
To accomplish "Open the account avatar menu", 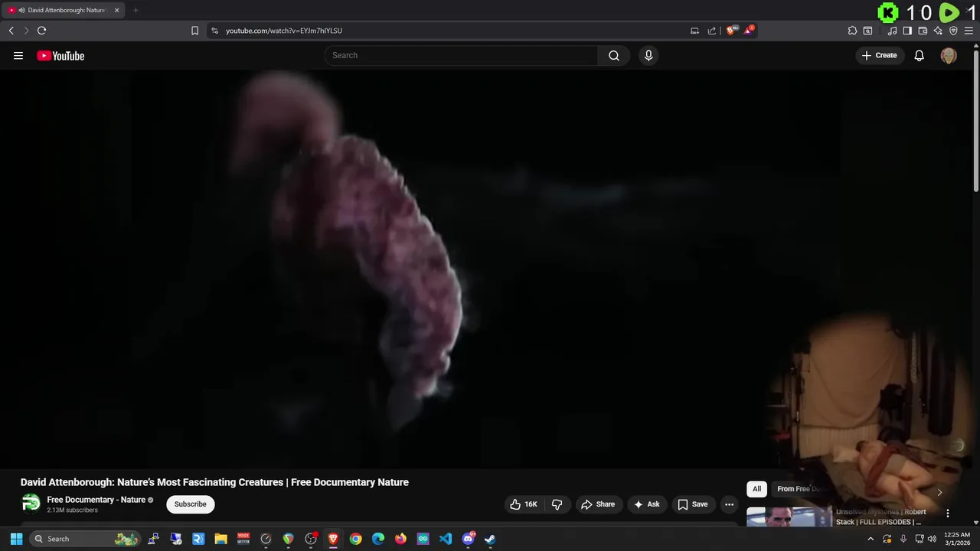I will click(x=949, y=56).
